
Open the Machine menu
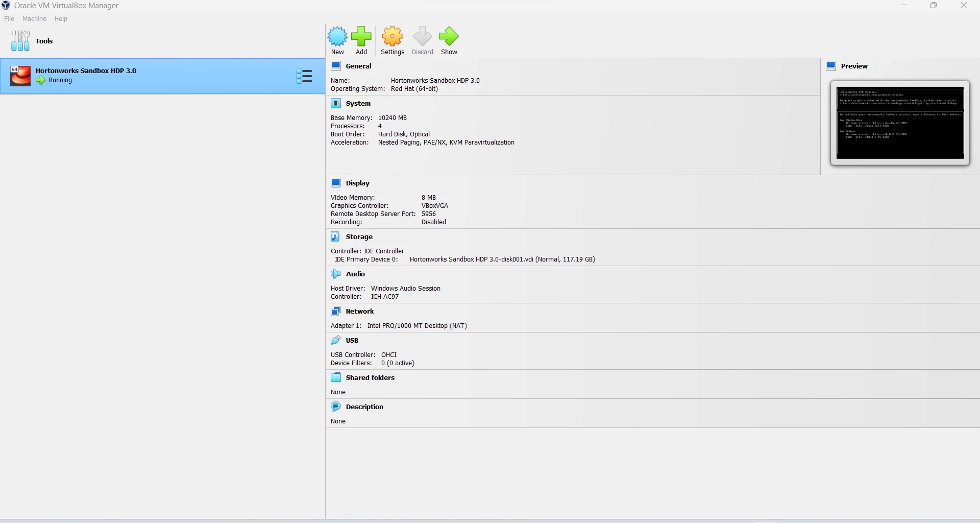(34, 19)
